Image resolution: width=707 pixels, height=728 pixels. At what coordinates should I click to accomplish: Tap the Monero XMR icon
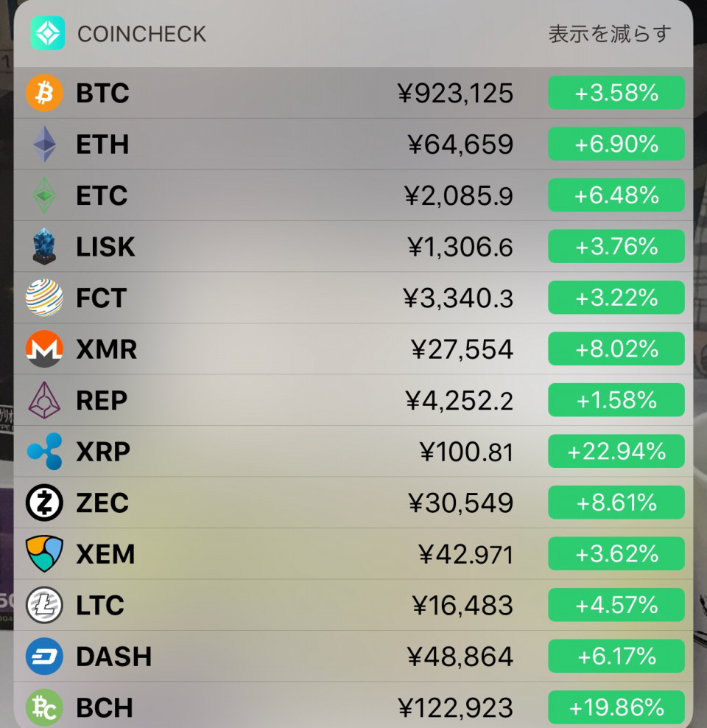tap(44, 349)
